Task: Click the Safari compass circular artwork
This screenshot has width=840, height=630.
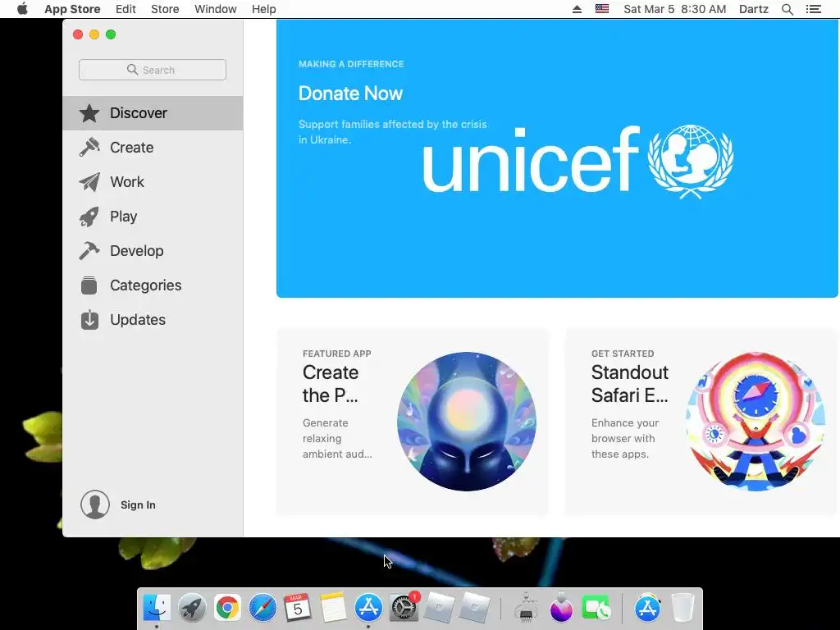Action: point(756,422)
